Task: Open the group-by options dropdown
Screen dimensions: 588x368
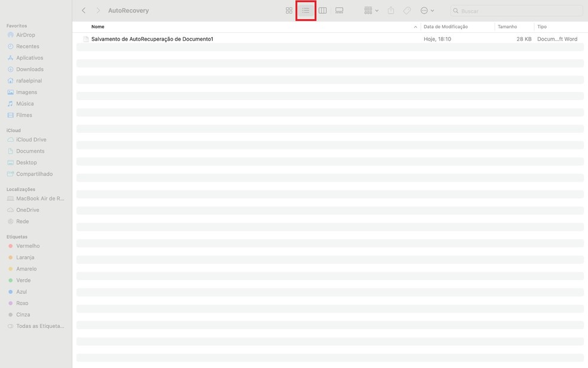Action: [x=371, y=11]
